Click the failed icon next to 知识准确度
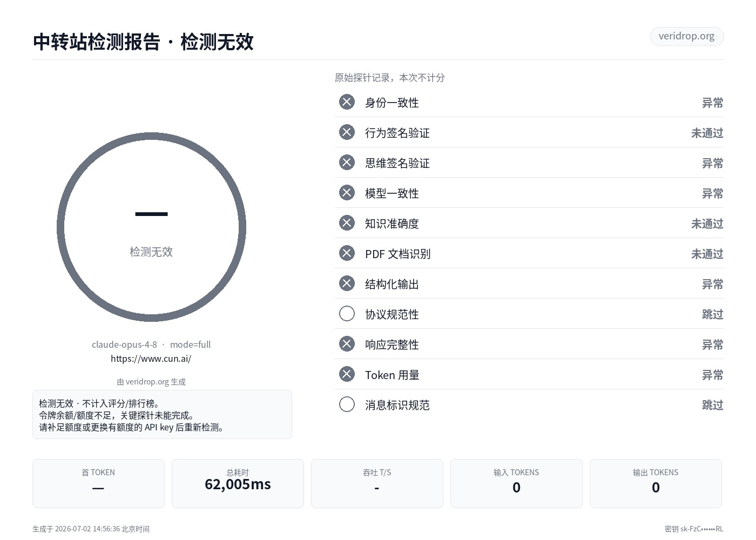Viewport: 756px width, 540px height. point(347,223)
